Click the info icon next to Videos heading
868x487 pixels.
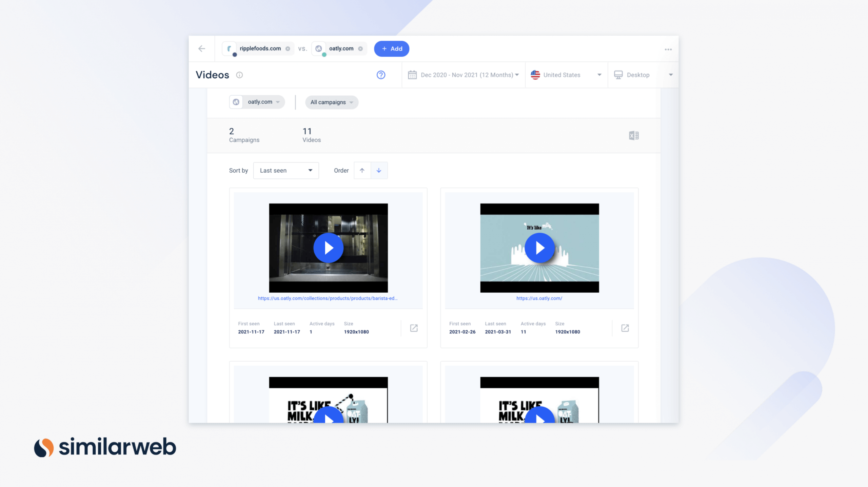click(x=239, y=75)
